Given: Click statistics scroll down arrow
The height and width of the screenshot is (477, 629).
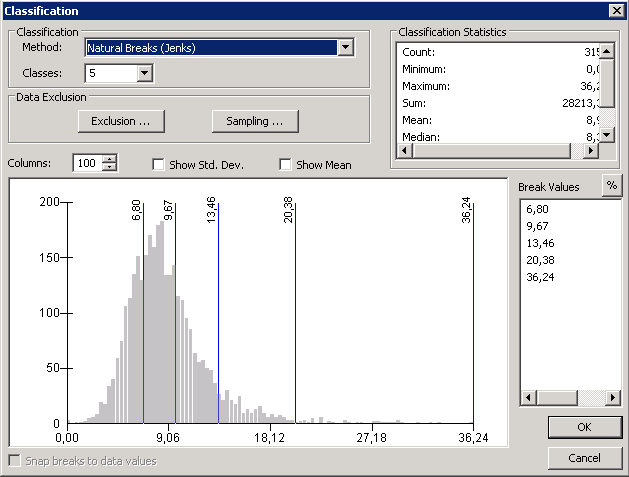Looking at the screenshot, I should click(607, 135).
